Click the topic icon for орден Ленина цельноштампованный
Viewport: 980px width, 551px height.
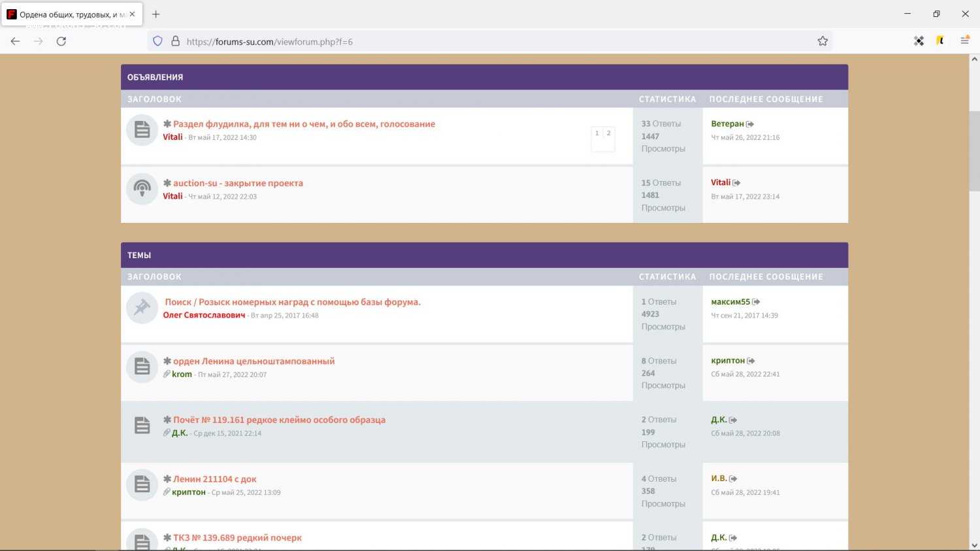click(x=142, y=367)
